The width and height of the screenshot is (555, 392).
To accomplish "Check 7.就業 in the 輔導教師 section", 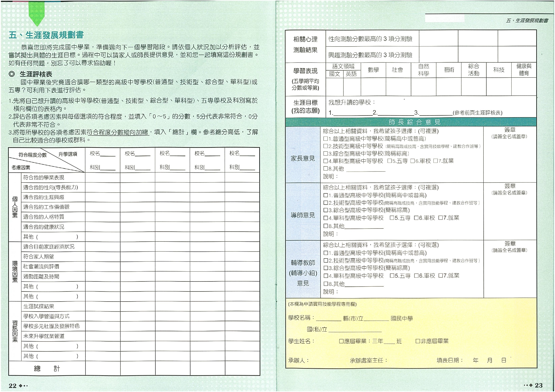I will [x=441, y=276].
